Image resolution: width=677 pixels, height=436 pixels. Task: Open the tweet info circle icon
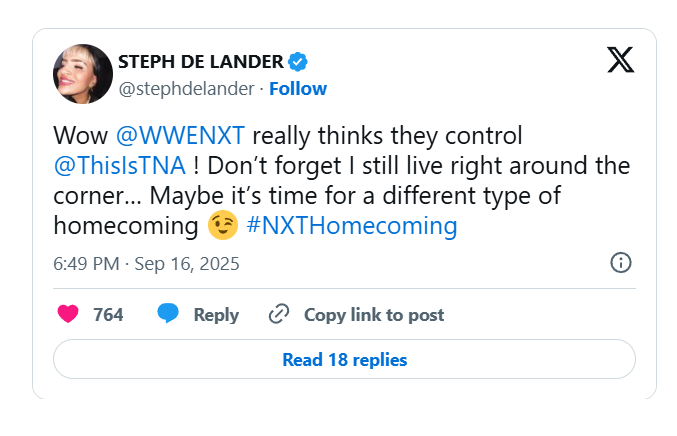(x=620, y=263)
